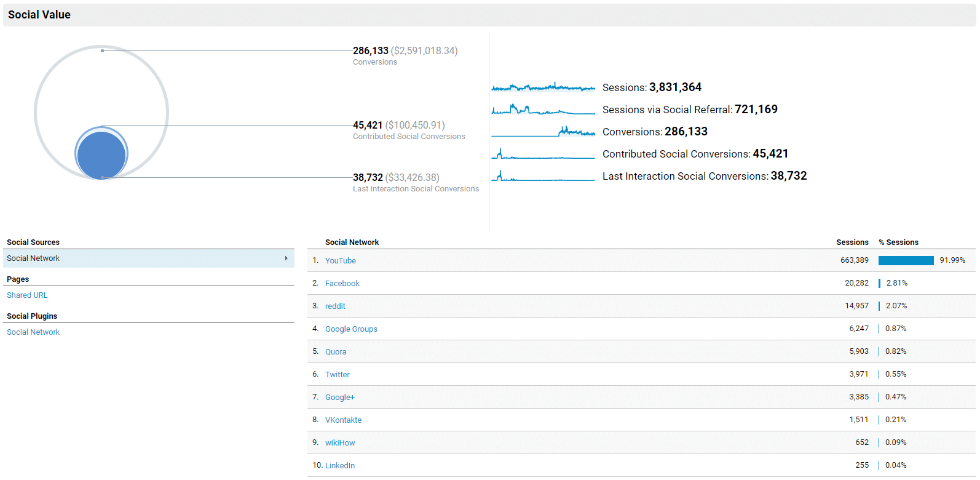The height and width of the screenshot is (480, 980).
Task: Open the reddit network entry
Action: pos(335,306)
